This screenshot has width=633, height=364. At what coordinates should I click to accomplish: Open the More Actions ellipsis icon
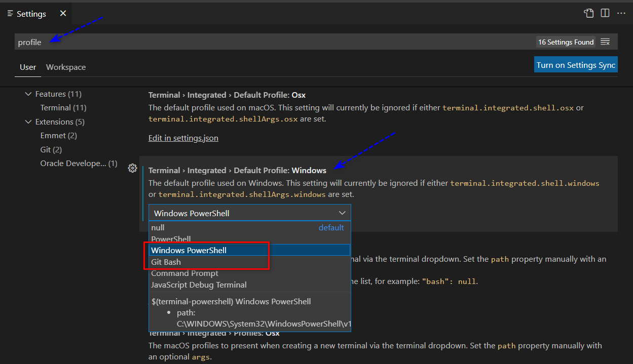click(x=621, y=13)
